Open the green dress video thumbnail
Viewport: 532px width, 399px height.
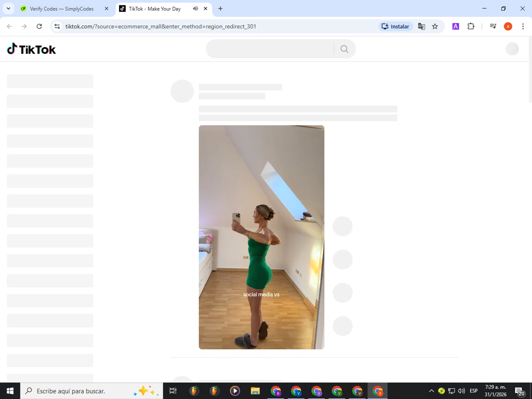261,237
